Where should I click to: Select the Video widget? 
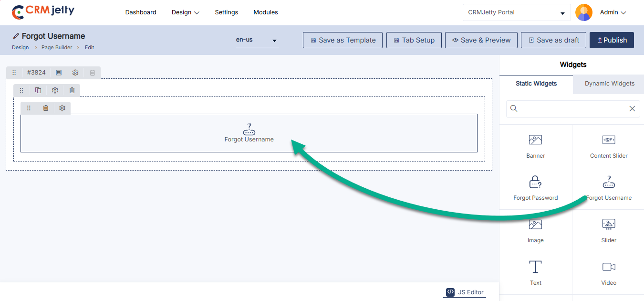[608, 272]
